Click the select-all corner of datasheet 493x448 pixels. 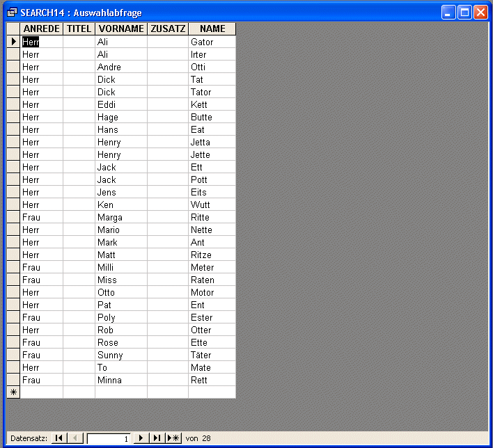13,29
